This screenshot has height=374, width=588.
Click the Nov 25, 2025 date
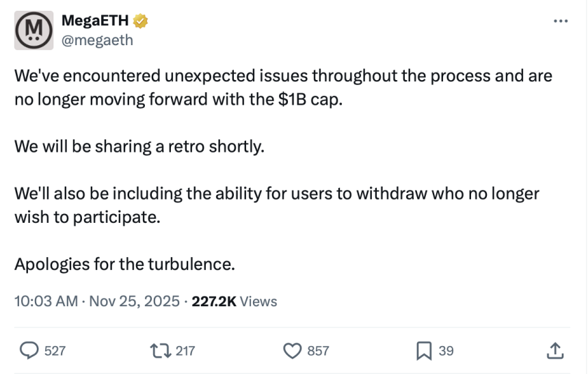135,301
